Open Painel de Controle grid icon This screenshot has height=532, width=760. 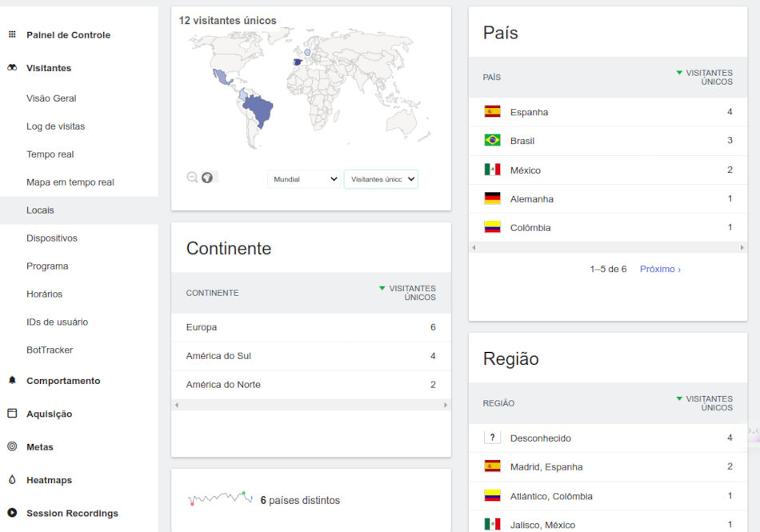point(12,34)
